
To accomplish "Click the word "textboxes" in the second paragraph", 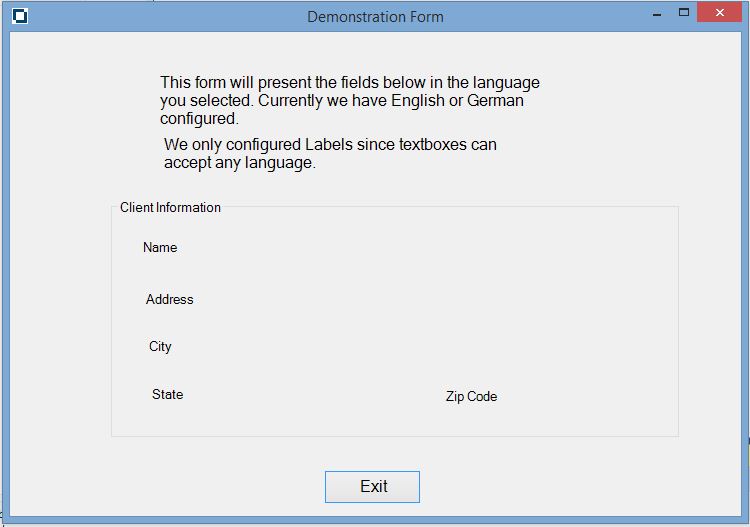I will pyautogui.click(x=433, y=145).
